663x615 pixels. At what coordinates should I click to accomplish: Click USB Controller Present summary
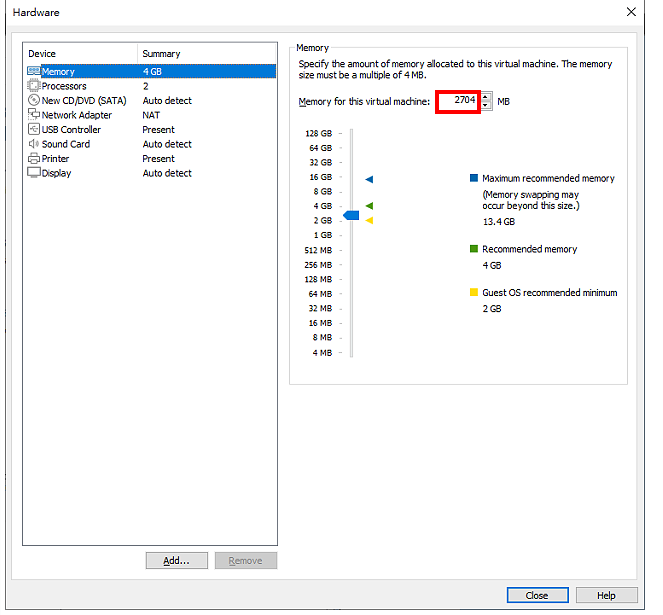[x=159, y=129]
